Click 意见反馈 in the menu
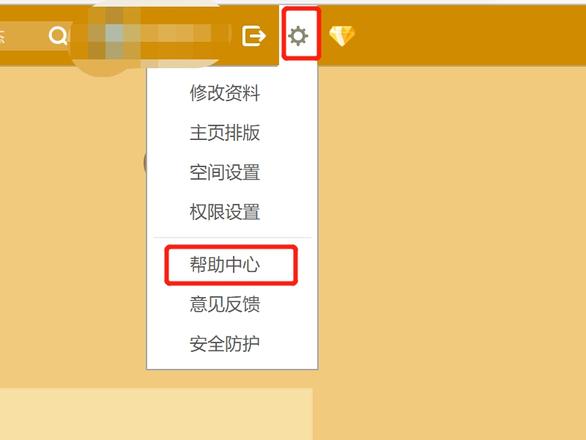The image size is (586, 440). tap(225, 304)
